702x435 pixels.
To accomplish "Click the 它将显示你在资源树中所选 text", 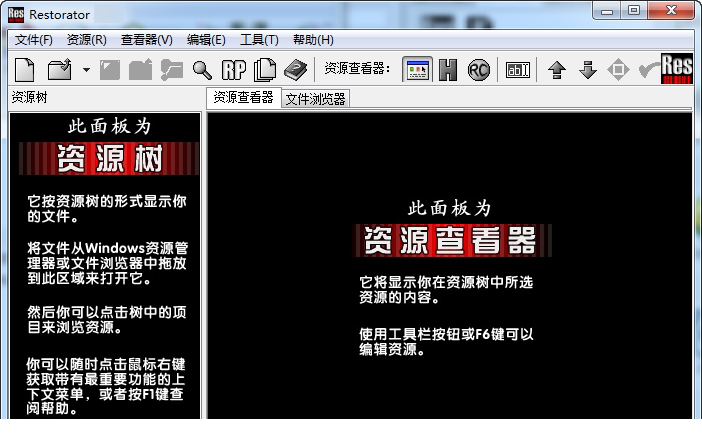I will (446, 282).
